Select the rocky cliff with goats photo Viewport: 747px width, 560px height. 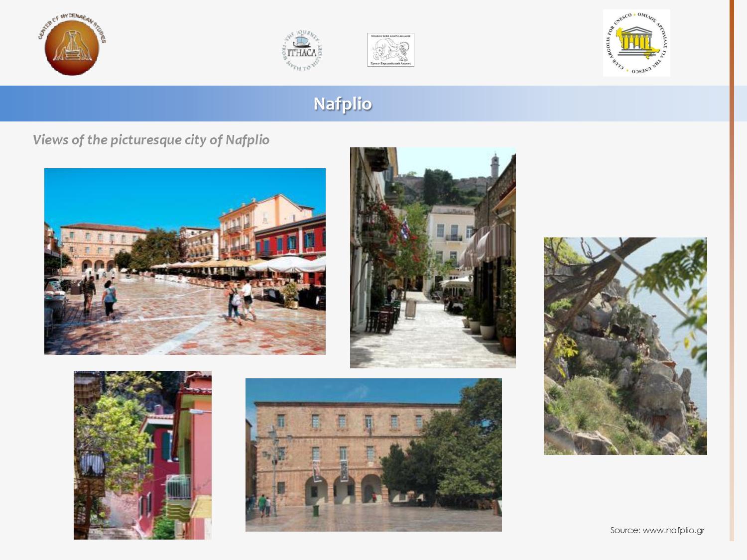coord(625,346)
